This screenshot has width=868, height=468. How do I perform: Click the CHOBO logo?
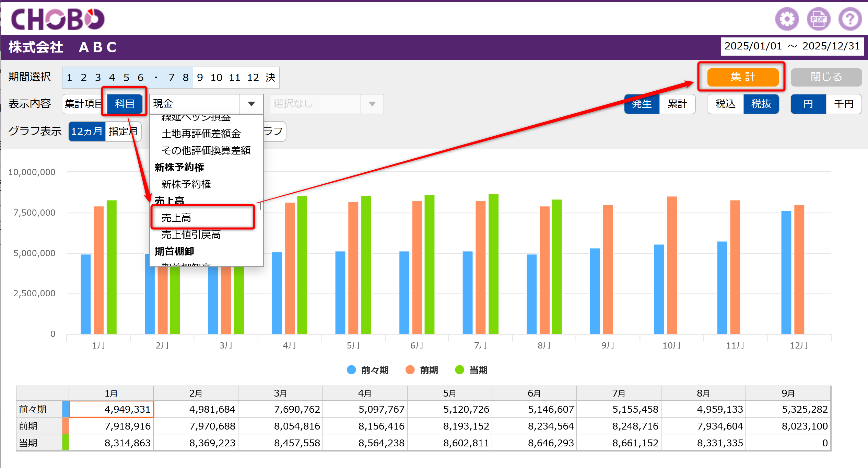pos(58,19)
